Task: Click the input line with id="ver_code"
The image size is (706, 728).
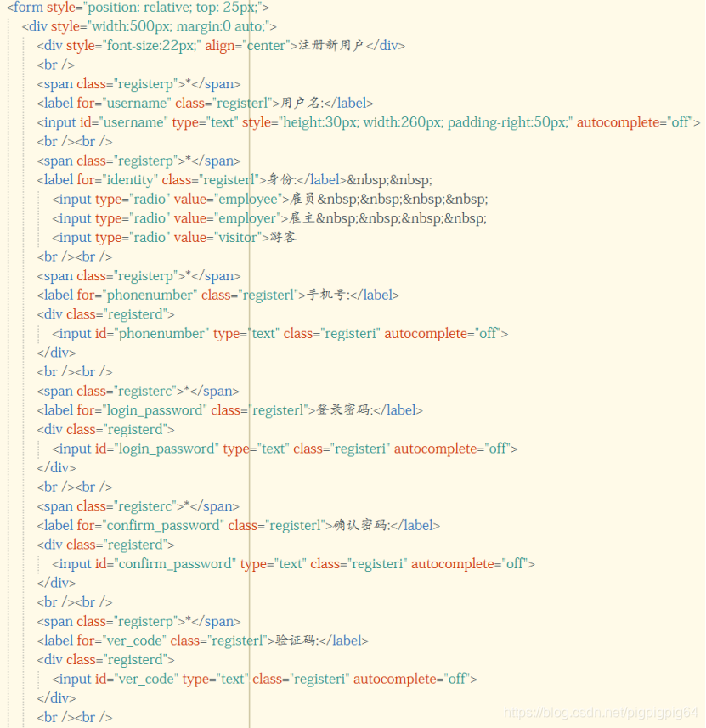Action: point(265,679)
